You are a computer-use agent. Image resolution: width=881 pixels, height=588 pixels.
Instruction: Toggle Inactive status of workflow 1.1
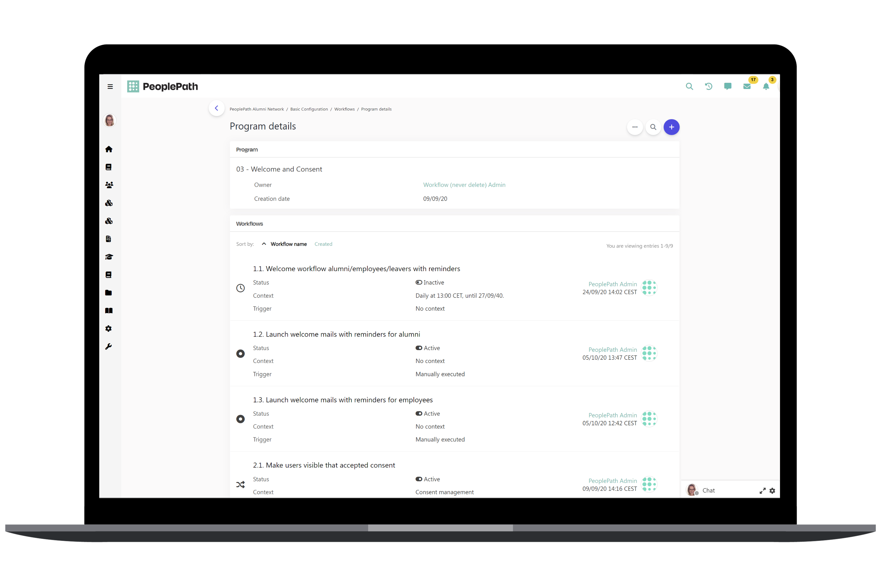click(x=419, y=282)
